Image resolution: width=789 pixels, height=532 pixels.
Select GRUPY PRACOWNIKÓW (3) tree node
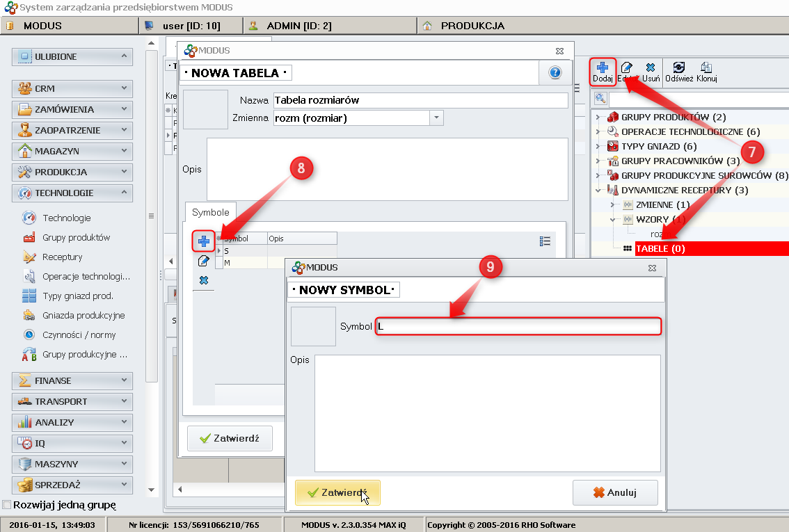[680, 161]
